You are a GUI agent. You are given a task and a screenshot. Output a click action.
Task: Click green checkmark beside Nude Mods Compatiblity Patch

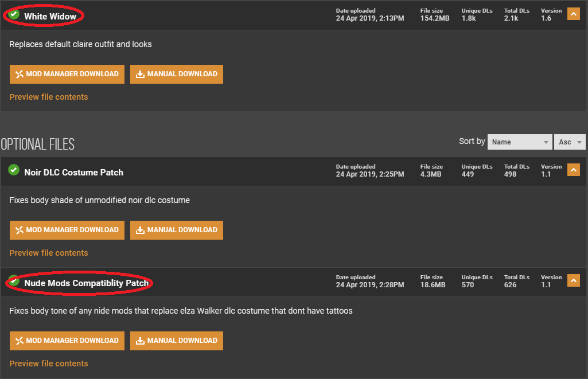[x=14, y=280]
